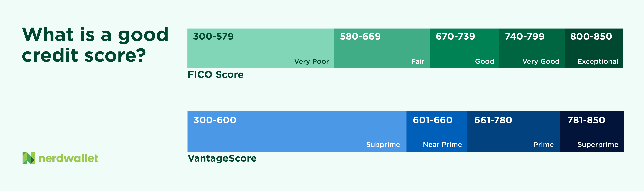Image resolution: width=644 pixels, height=191 pixels.
Task: Click the VantageScore label
Action: click(x=222, y=158)
